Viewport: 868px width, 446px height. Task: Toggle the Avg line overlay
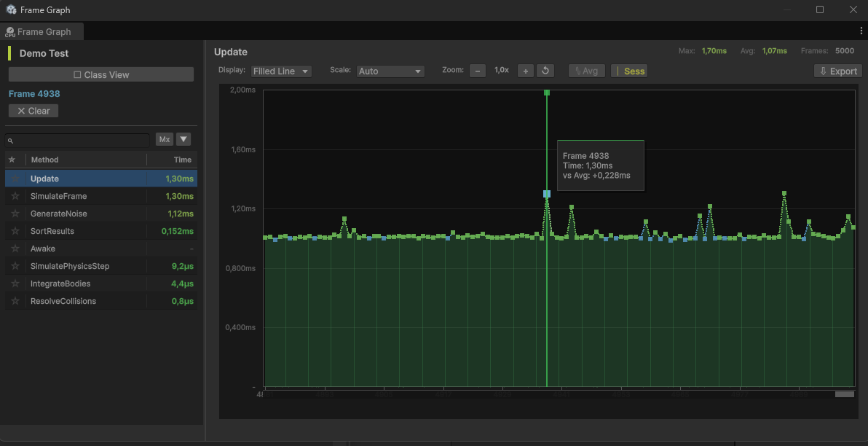587,71
